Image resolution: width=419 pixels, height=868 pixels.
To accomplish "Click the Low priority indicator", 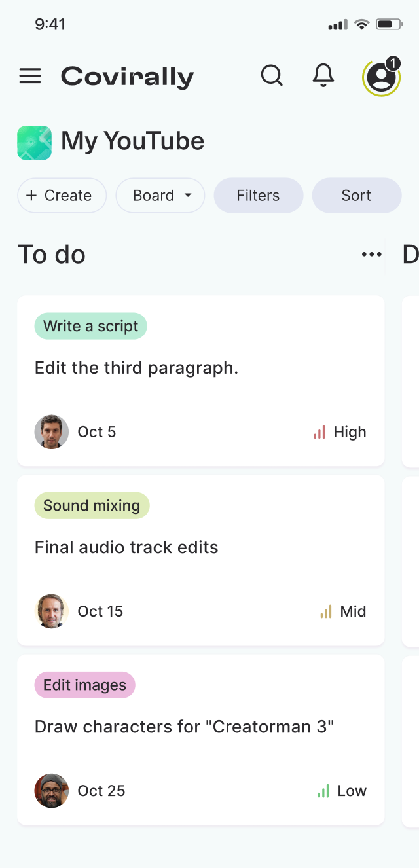I will (342, 791).
